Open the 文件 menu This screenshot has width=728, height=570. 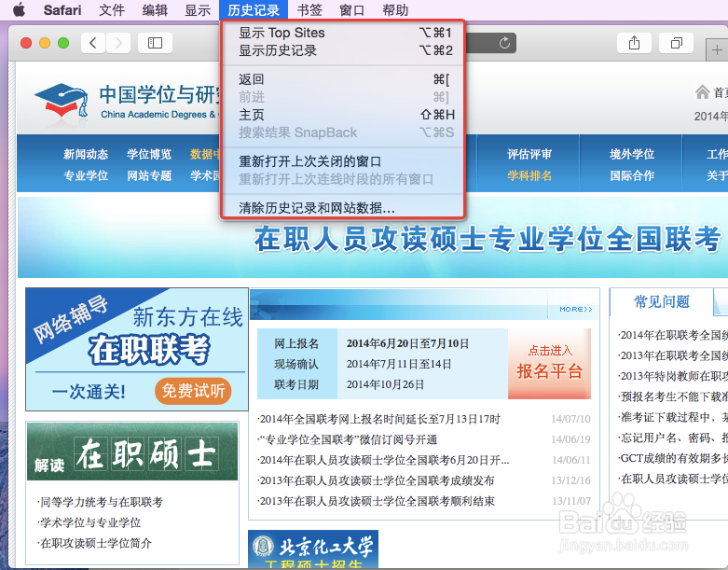click(x=112, y=9)
